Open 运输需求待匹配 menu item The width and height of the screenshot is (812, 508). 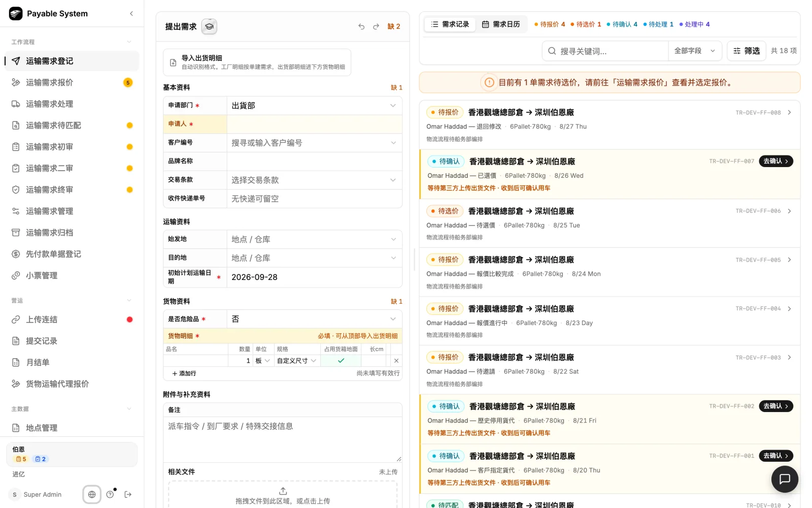tap(72, 125)
